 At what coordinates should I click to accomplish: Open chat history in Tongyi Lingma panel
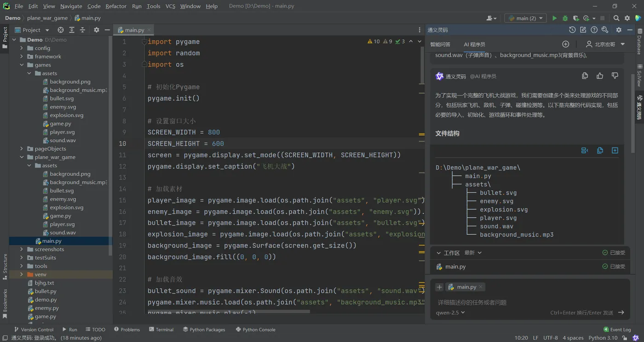coord(572,30)
